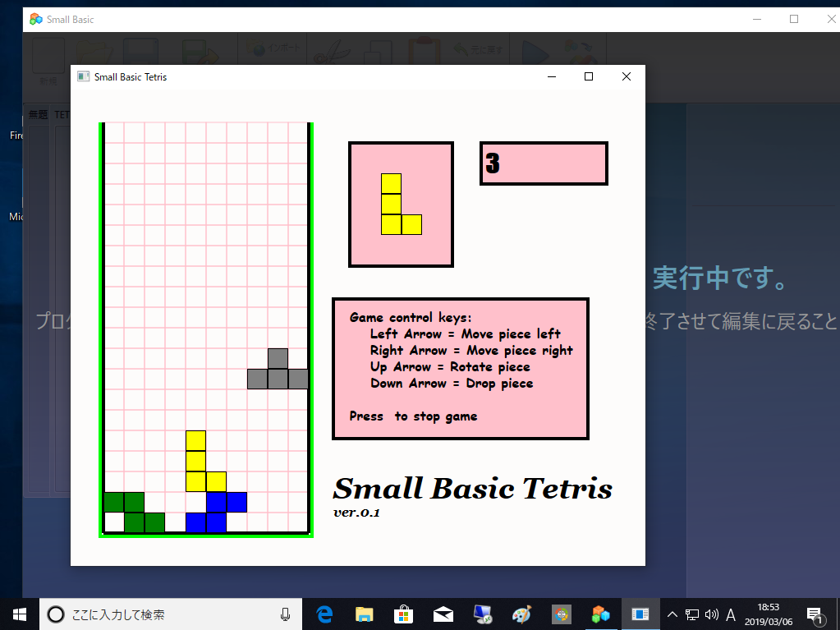Click the taskbar search box ここに入力して検索
Viewport: 840px width, 630px height.
coord(171,614)
